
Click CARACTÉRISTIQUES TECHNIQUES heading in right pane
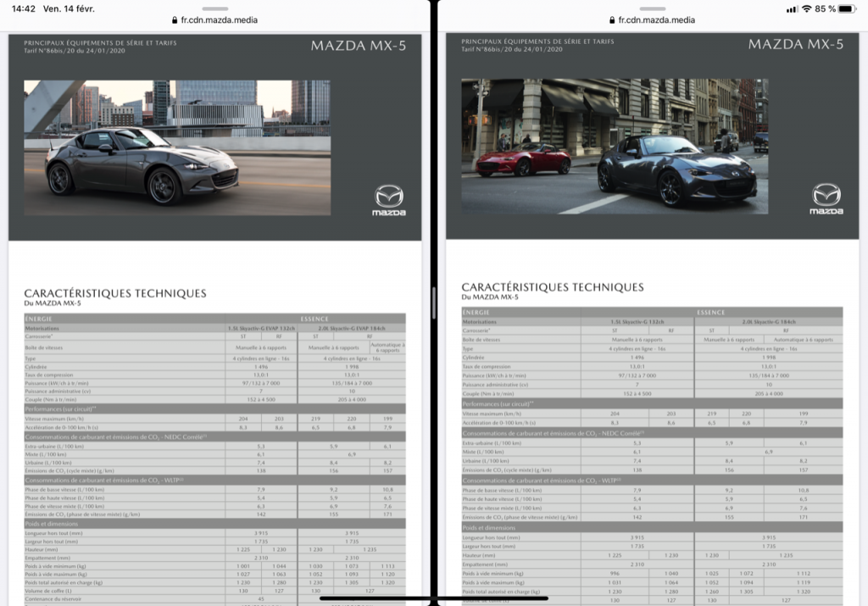pos(553,287)
